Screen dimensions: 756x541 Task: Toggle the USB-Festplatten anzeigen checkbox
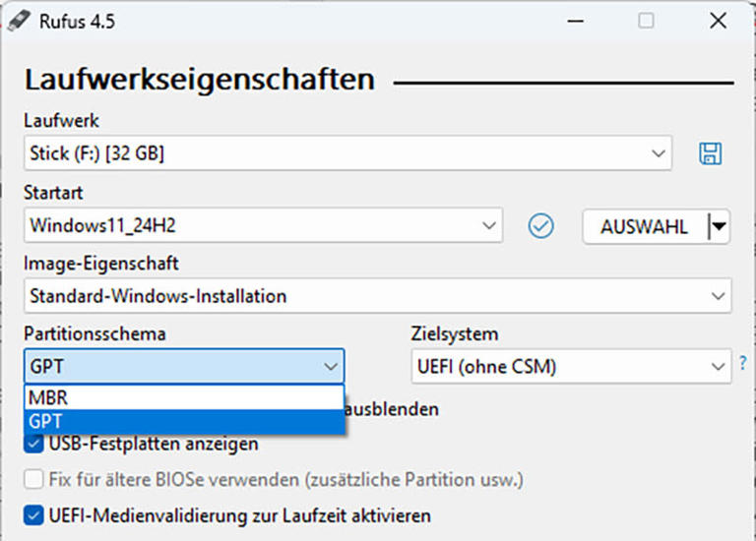tap(33, 444)
